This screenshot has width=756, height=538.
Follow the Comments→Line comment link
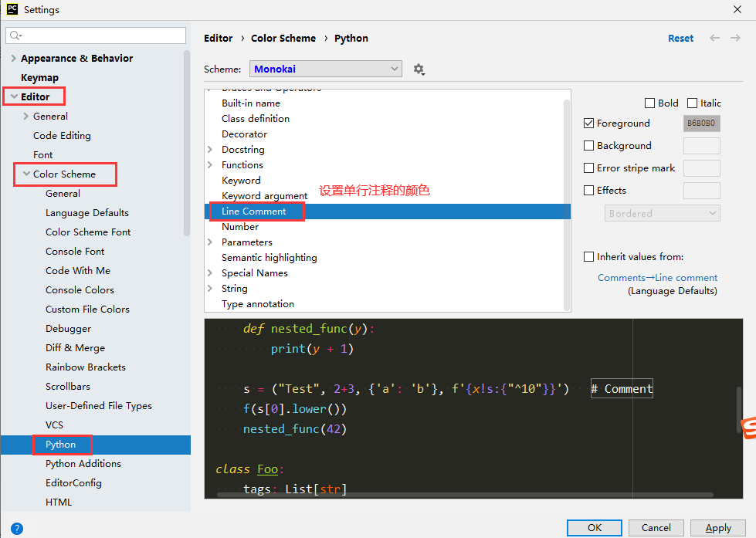point(658,278)
